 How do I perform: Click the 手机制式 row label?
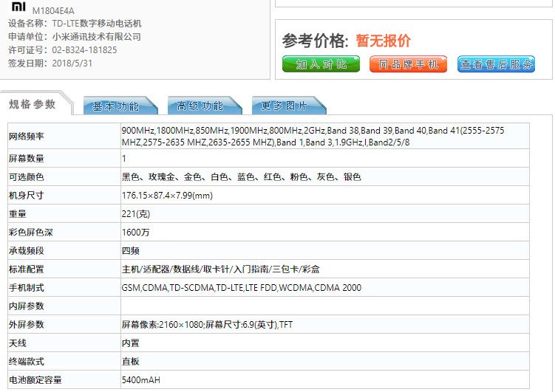point(26,287)
